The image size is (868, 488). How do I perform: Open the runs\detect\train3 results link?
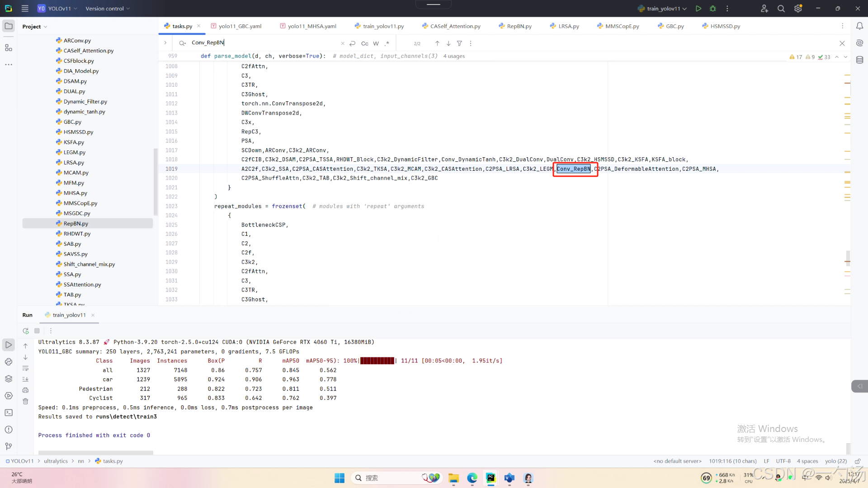pyautogui.click(x=126, y=417)
